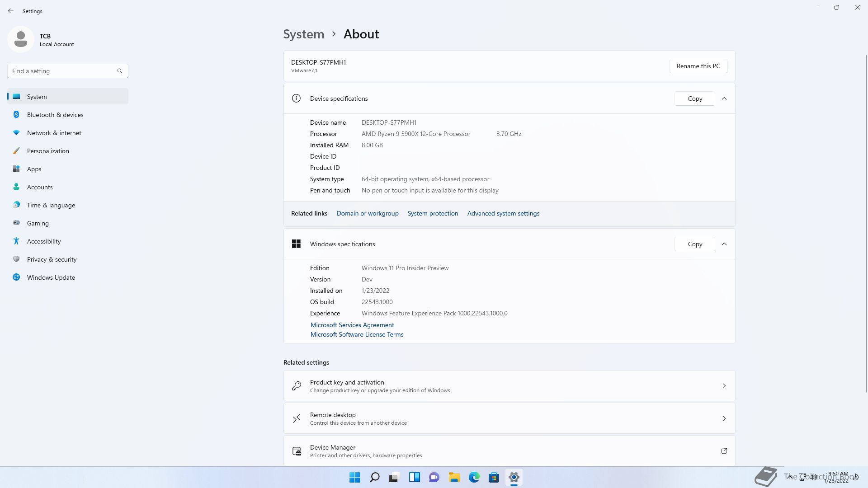Click the Device Manager printer icon
Image resolution: width=868 pixels, height=488 pixels.
(297, 451)
